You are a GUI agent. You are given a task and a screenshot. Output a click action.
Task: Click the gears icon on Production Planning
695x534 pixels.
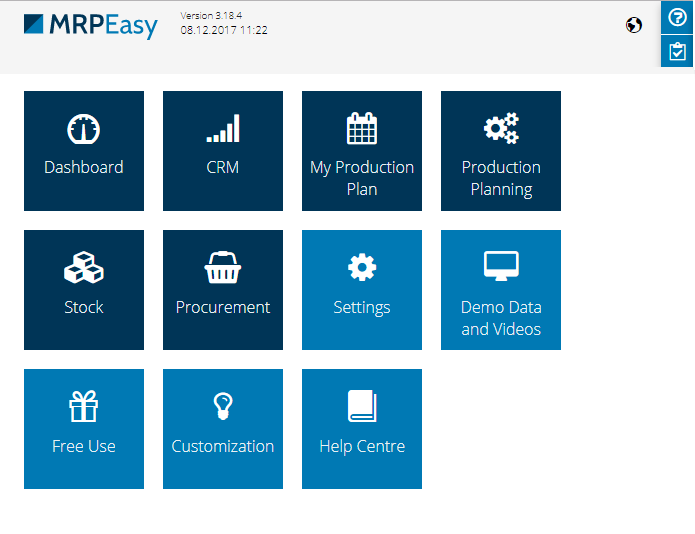click(501, 128)
